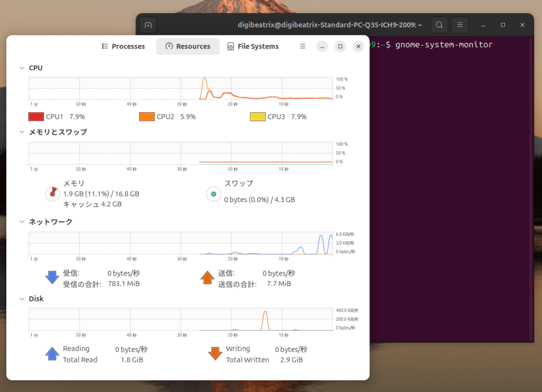Open the system monitor hamburger menu
The image size is (542, 392).
click(302, 46)
